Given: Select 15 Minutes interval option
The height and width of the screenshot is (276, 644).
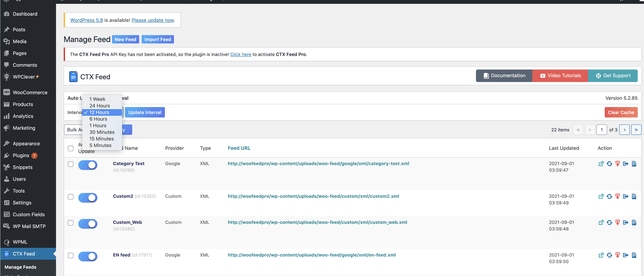Looking at the screenshot, I should (x=102, y=139).
